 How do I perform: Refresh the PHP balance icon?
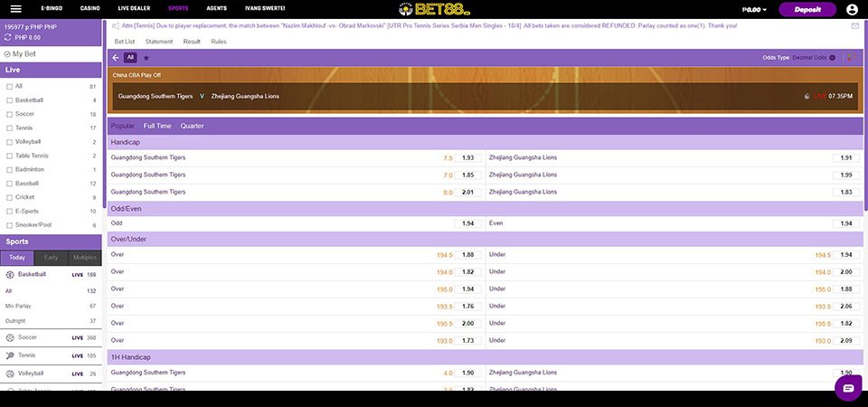point(8,37)
